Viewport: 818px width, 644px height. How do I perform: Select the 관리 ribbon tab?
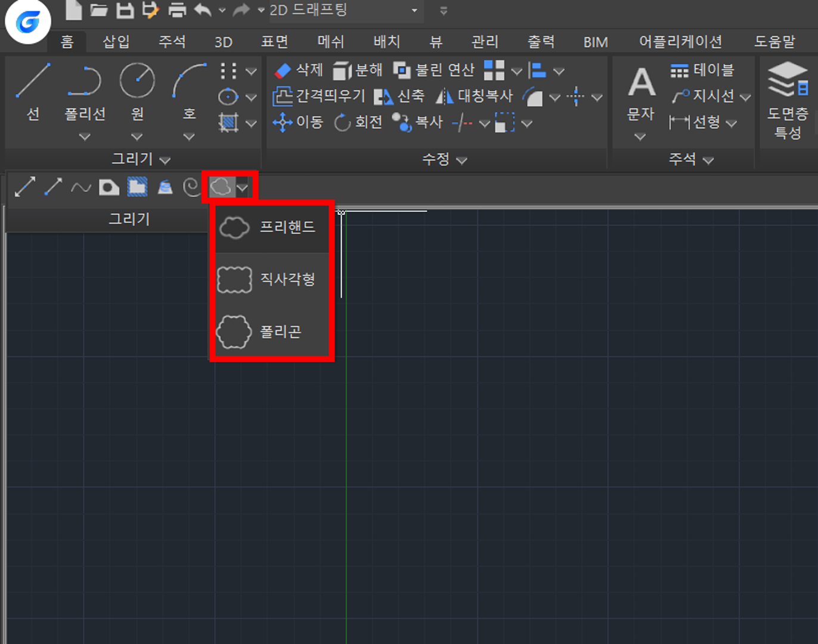(x=485, y=41)
